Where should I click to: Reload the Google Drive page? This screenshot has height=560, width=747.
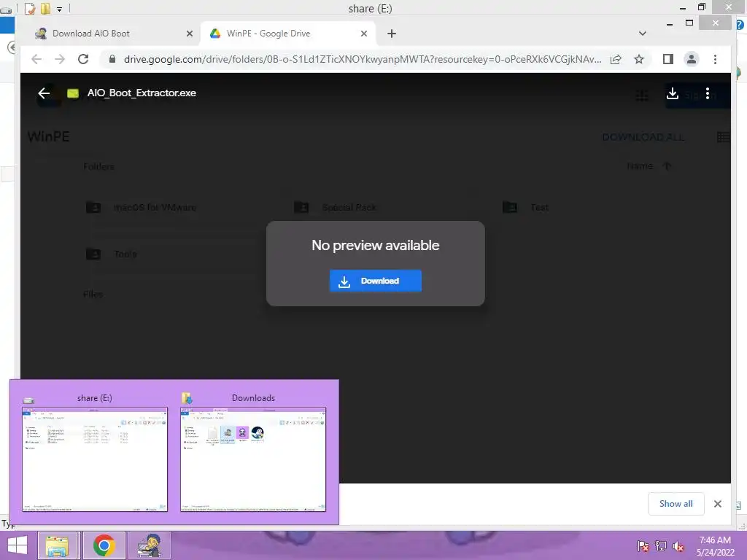pyautogui.click(x=83, y=59)
